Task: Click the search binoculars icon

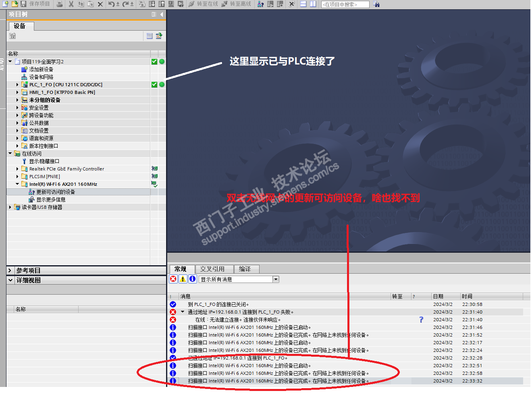Action: point(376,4)
